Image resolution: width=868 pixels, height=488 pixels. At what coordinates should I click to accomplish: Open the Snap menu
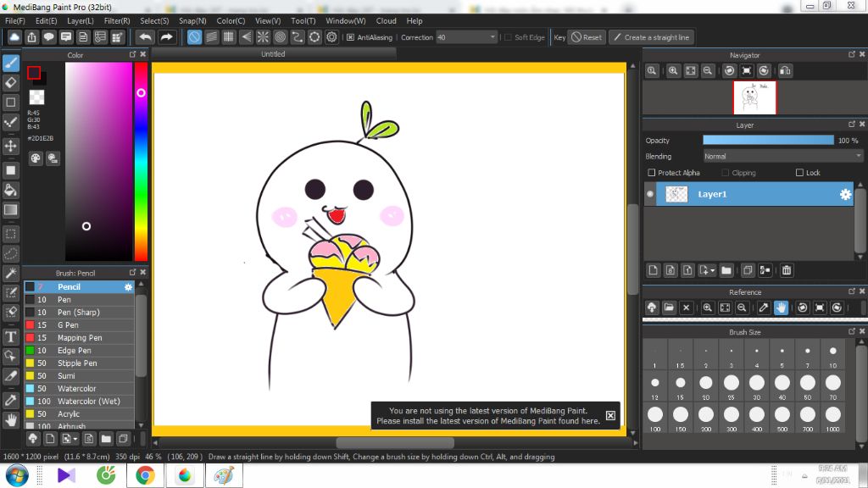click(192, 20)
